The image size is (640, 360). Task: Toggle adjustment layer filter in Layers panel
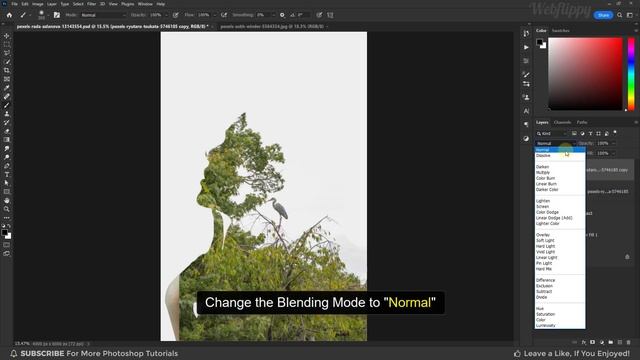(582, 133)
